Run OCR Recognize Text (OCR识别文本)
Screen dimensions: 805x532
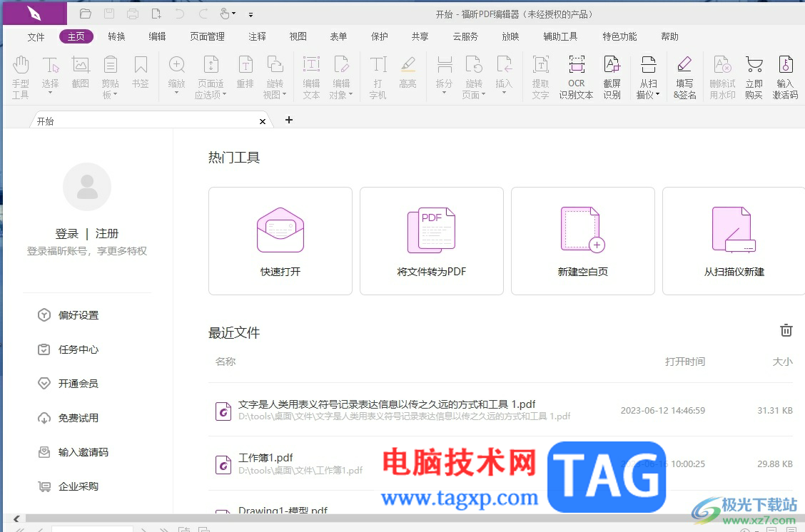576,77
